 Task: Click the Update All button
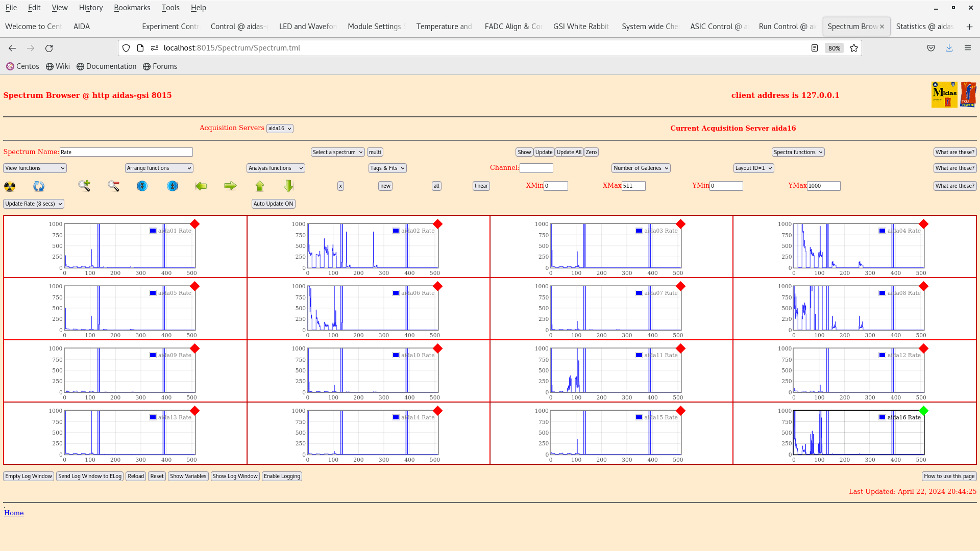(569, 152)
